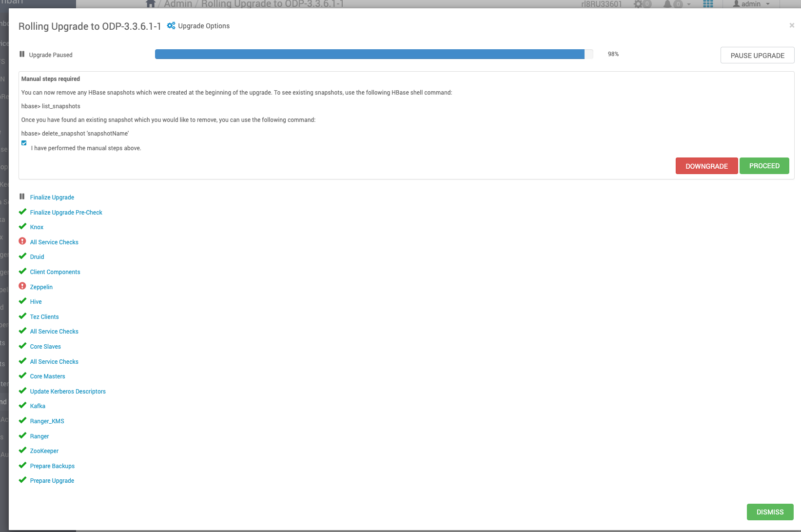Expand the Druid upgrade step

coord(37,257)
